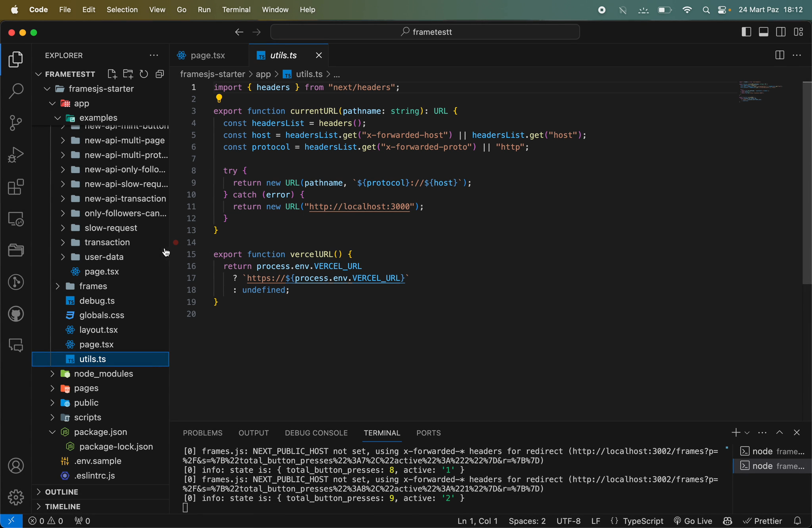
Task: Click the code minimap preview
Action: tap(760, 92)
